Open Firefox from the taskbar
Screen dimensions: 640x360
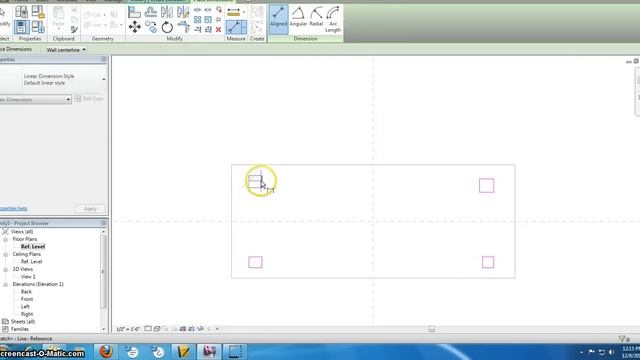pyautogui.click(x=106, y=351)
